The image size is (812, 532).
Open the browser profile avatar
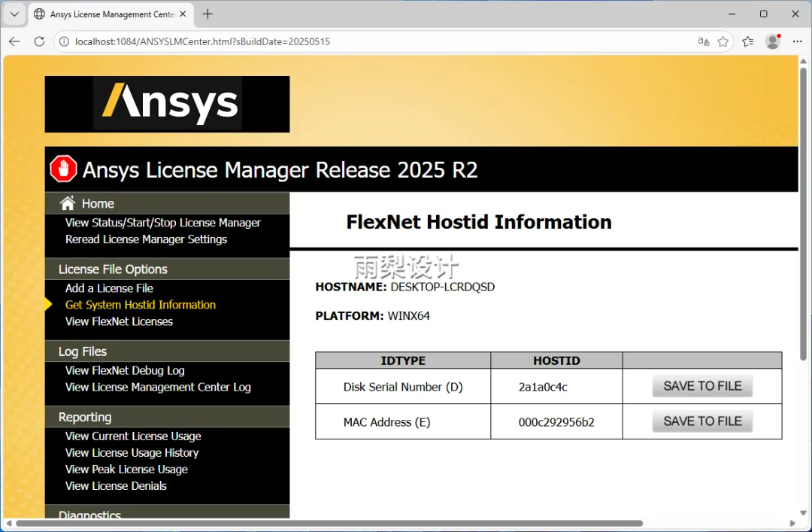[x=773, y=41]
